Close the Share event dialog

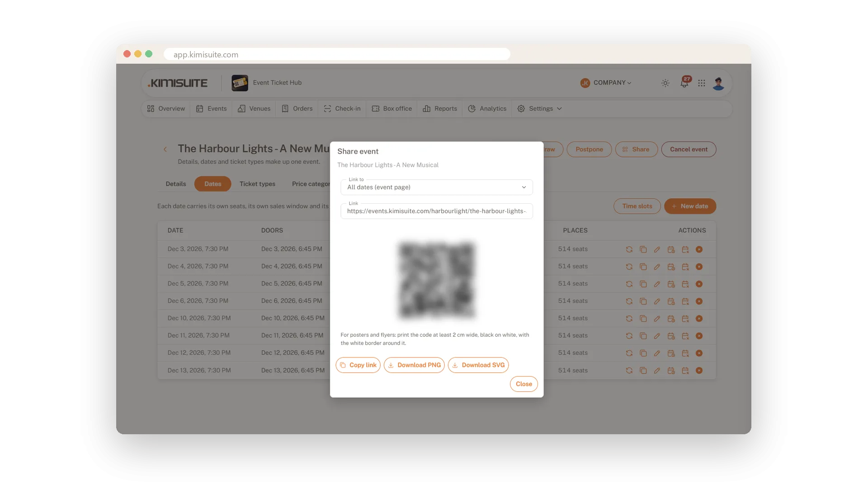524,384
